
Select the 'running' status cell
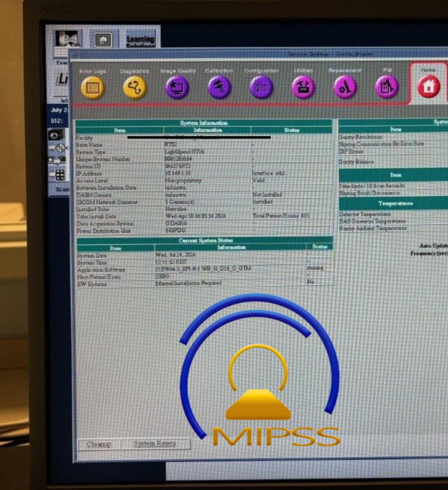point(316,268)
